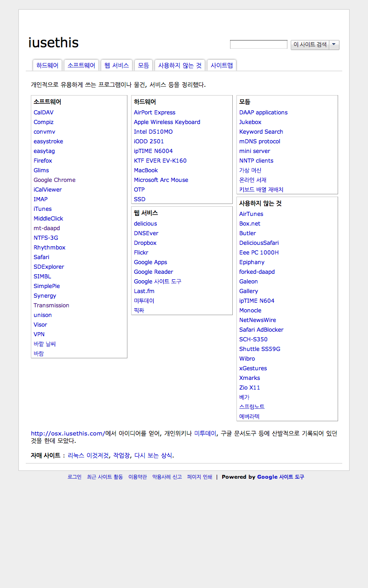
Task: Open the Google Reader link
Action: [x=154, y=272]
